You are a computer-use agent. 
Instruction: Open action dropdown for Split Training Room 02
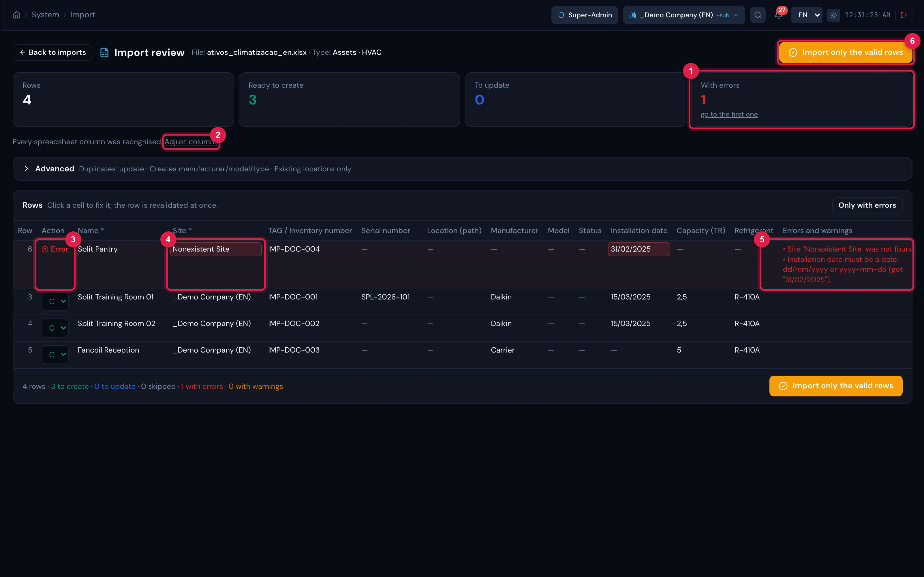(55, 328)
